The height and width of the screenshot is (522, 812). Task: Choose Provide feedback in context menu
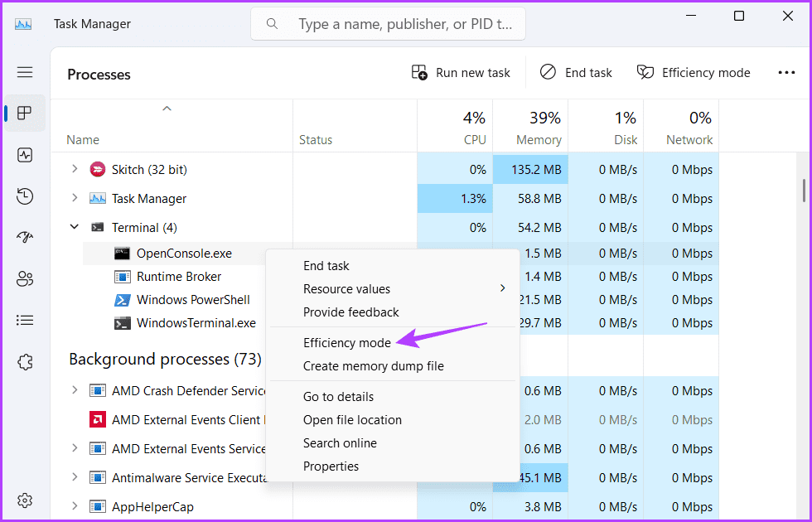pos(394,312)
